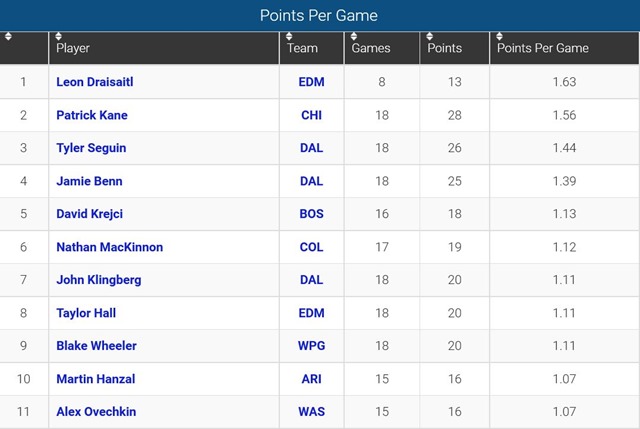Screen dimensions: 640x429
Task: Open Patrick Kane player link
Action: [92, 115]
